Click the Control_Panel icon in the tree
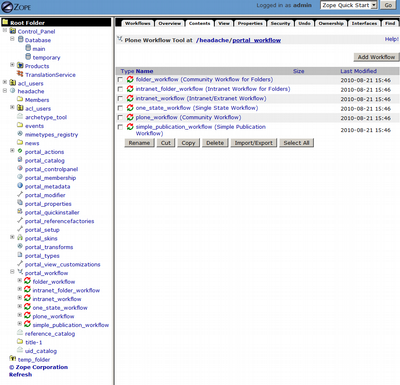The height and width of the screenshot is (385, 400). (13, 31)
